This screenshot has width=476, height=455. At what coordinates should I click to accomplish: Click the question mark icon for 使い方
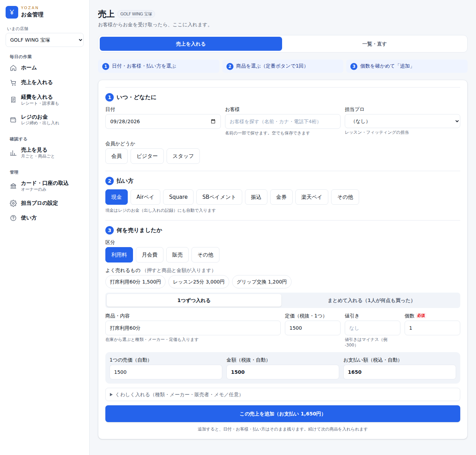(13, 218)
